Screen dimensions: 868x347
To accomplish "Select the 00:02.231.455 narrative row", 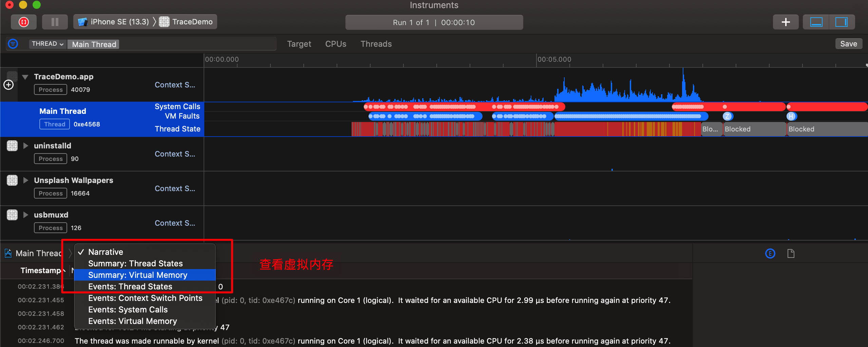I will 346,300.
